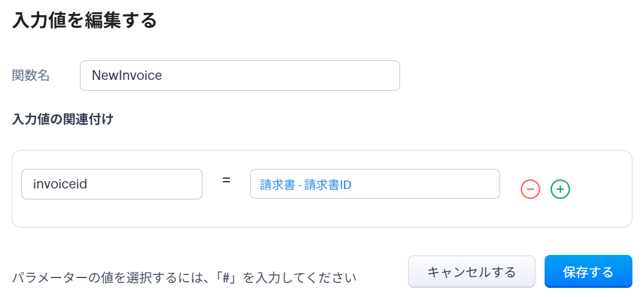Click the invoiceid parameter name field

(x=112, y=184)
